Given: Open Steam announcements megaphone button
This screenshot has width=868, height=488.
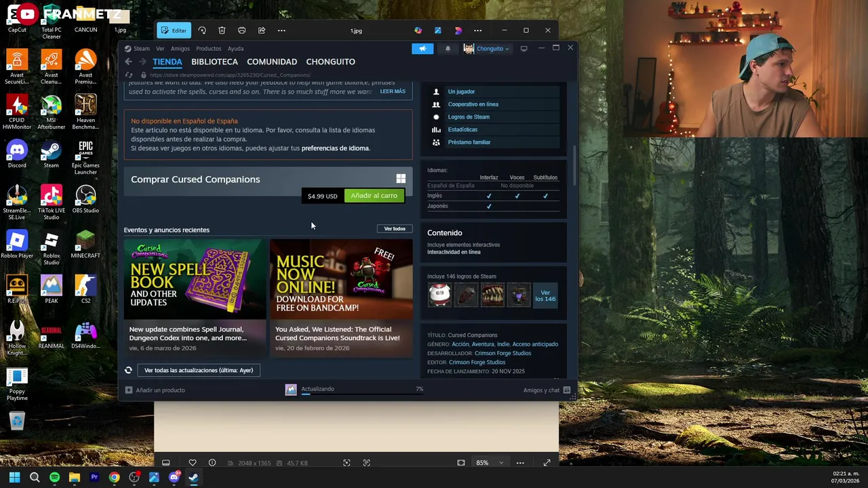Looking at the screenshot, I should tap(422, 49).
